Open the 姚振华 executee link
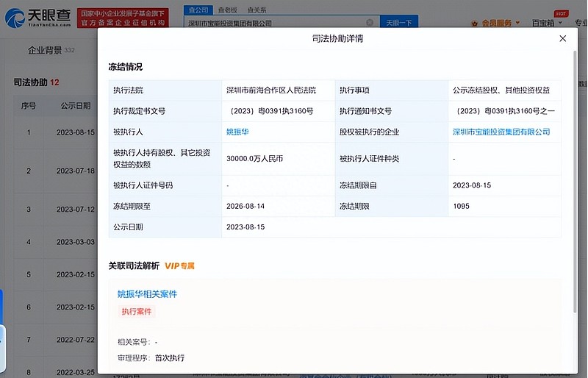Viewport: 588px width, 378px height. [237, 132]
